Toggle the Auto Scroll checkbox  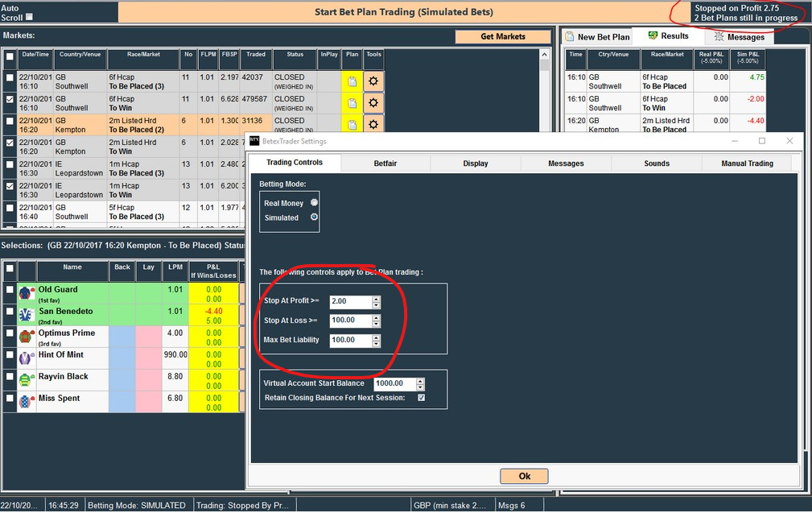30,17
